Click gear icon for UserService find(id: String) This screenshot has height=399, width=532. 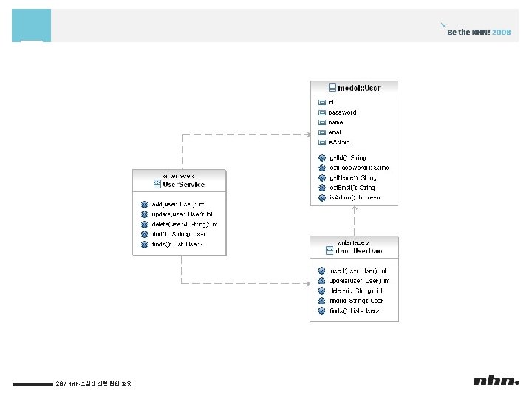[144, 234]
